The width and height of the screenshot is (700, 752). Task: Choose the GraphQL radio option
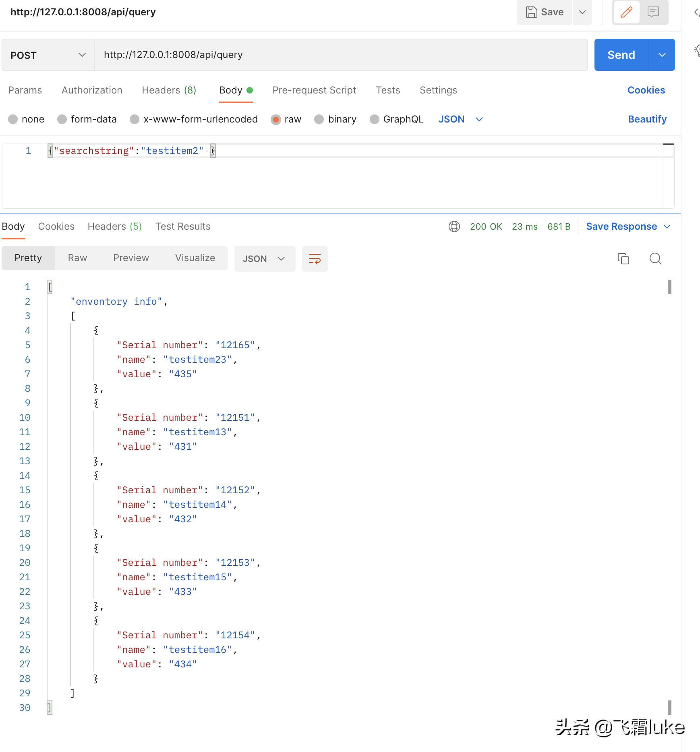coord(374,119)
